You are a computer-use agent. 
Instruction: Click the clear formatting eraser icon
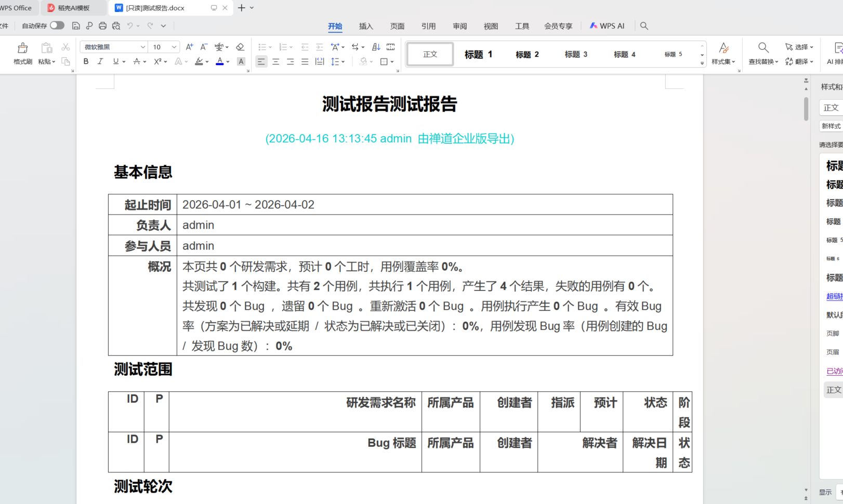(x=240, y=47)
